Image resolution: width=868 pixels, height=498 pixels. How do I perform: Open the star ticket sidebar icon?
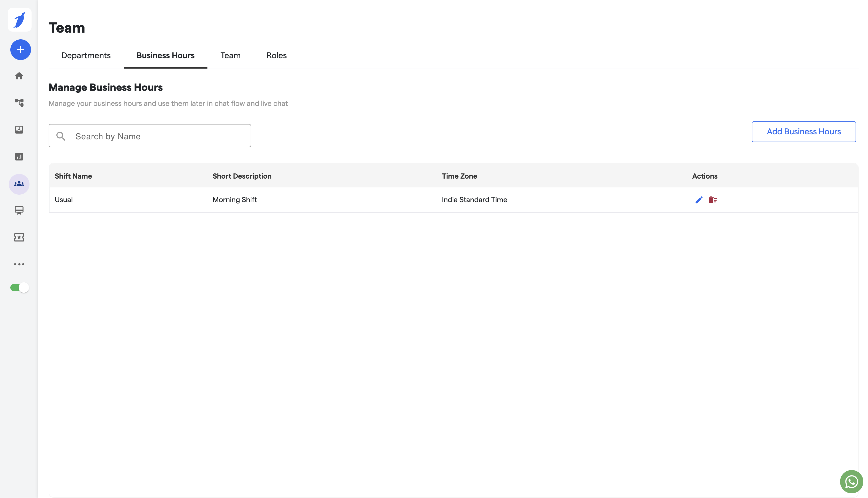pos(19,237)
